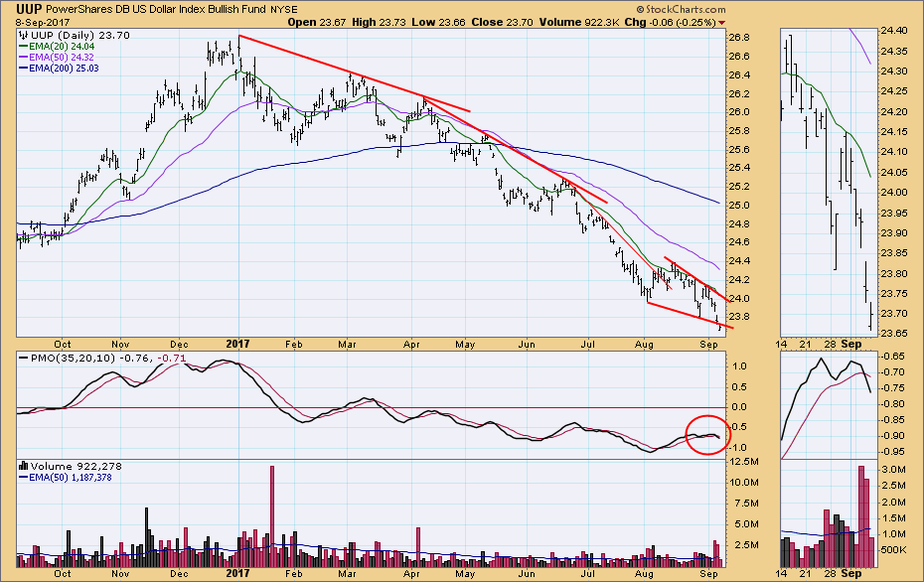
Task: Click the 10.0M volume axis label
Action: (x=744, y=483)
